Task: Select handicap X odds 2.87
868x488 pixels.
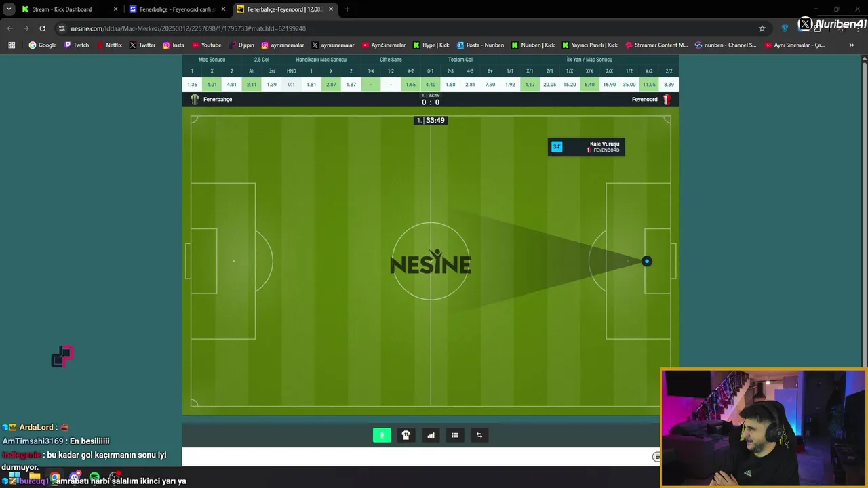Action: pyautogui.click(x=331, y=85)
